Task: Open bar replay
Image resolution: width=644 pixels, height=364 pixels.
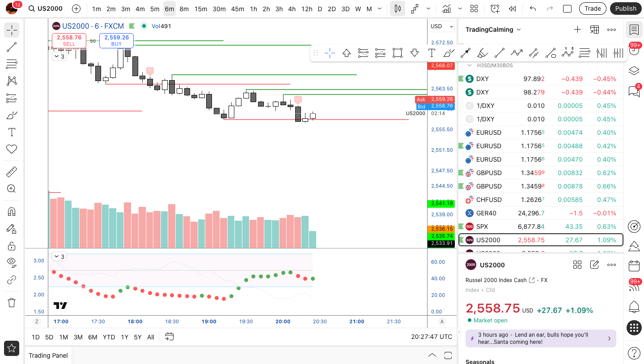Action: pos(513,9)
